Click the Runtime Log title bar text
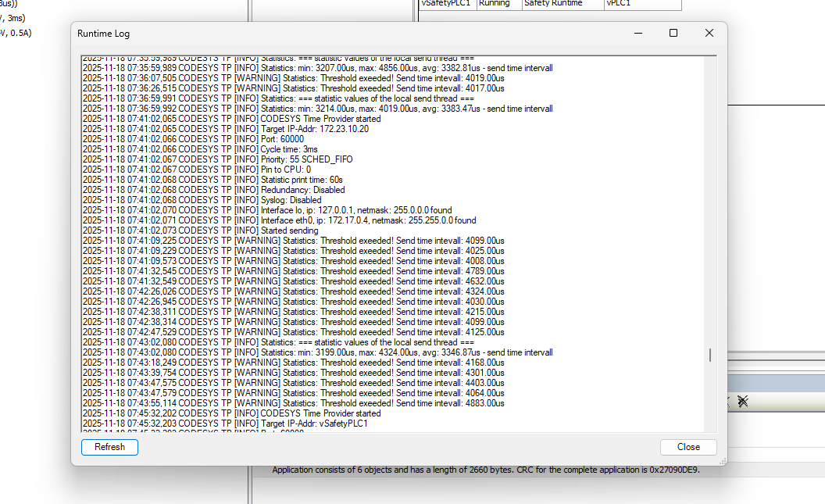825x504 pixels. coord(103,34)
